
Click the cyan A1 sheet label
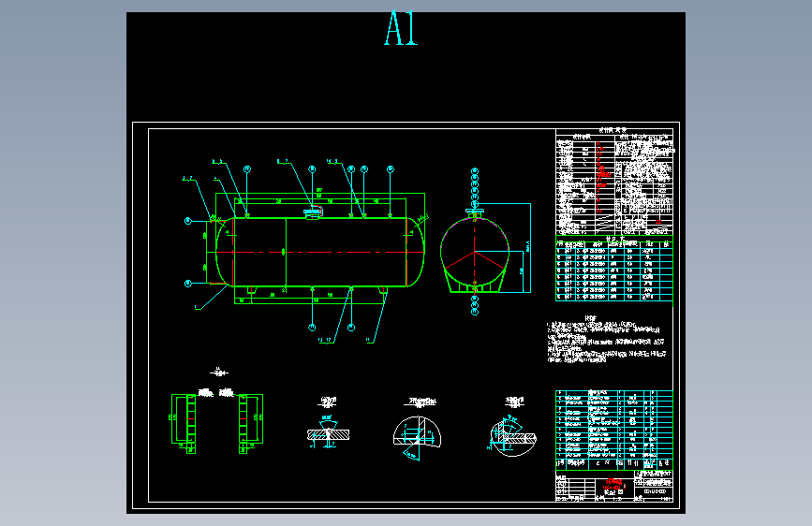(401, 28)
